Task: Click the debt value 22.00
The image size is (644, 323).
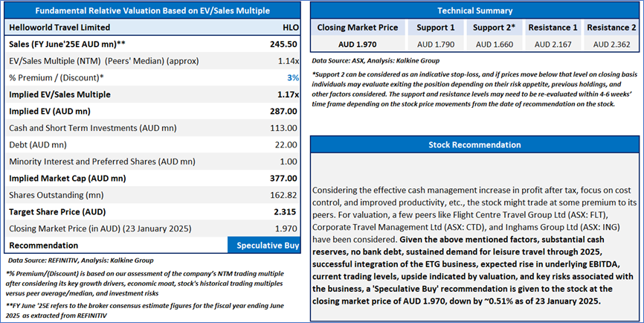Action: pos(286,145)
